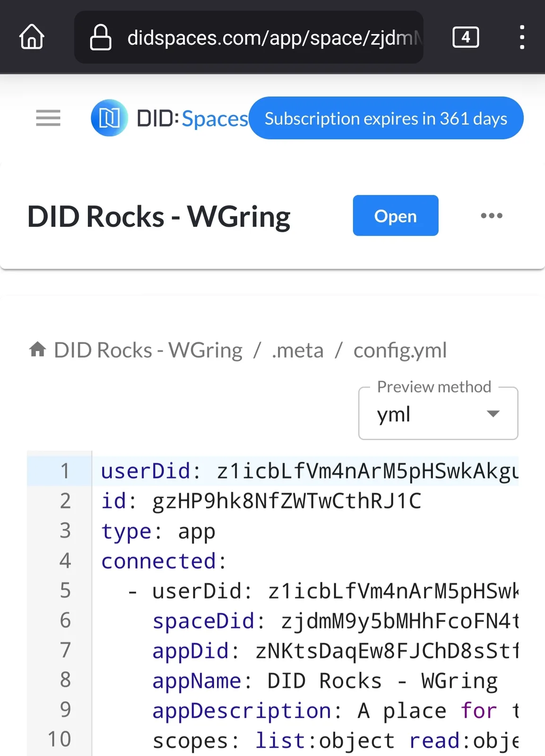Click the spaceDid key on line 6

[x=203, y=621]
